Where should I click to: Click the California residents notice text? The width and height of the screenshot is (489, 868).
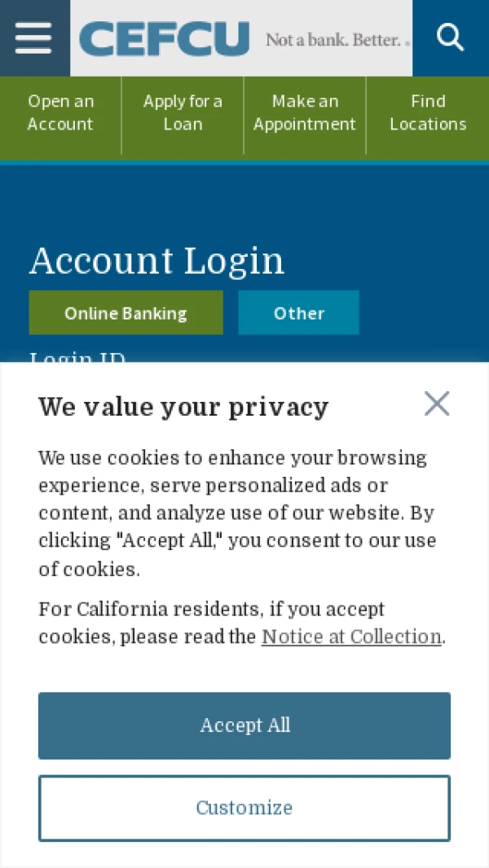[x=242, y=623]
